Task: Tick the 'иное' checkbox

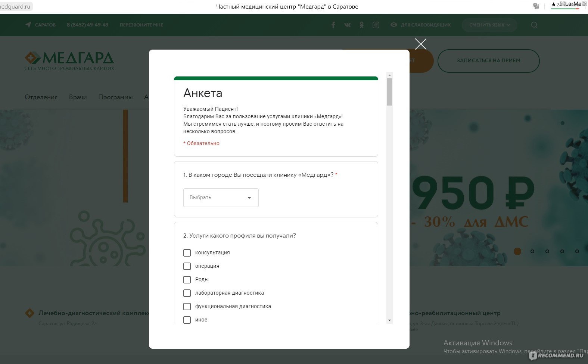Action: [x=187, y=320]
